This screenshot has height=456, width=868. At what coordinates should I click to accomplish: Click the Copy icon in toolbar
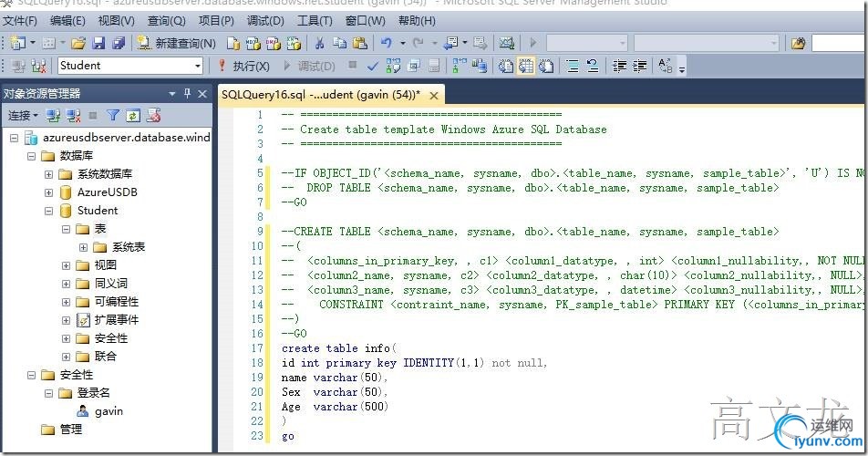click(x=339, y=43)
